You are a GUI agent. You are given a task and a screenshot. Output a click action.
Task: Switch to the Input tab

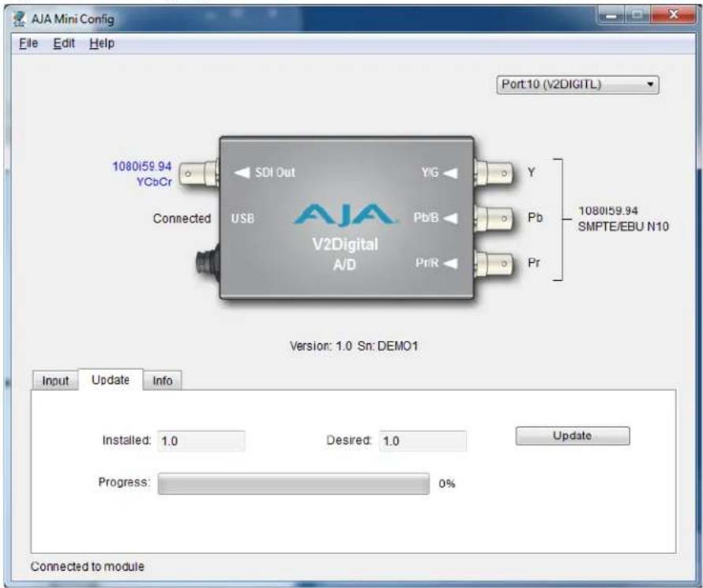[55, 380]
